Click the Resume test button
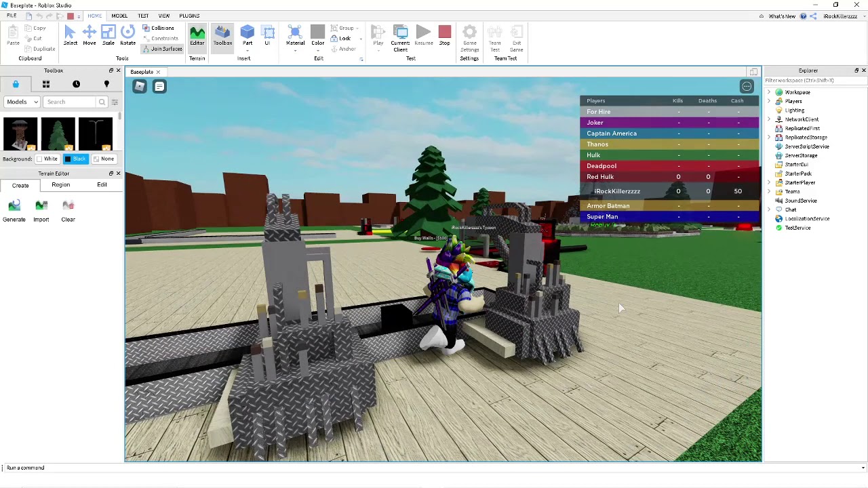This screenshot has width=868, height=488. coord(423,36)
